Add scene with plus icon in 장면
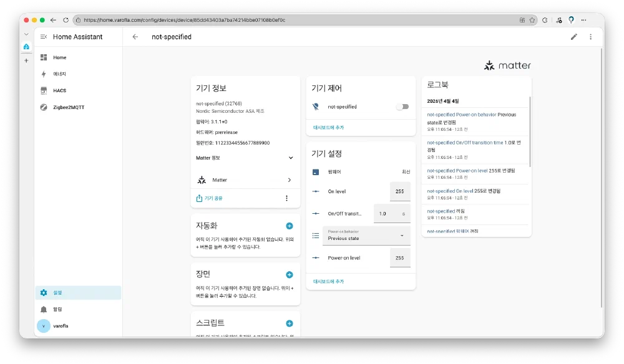Screen dimensions: 624x364 (289, 274)
